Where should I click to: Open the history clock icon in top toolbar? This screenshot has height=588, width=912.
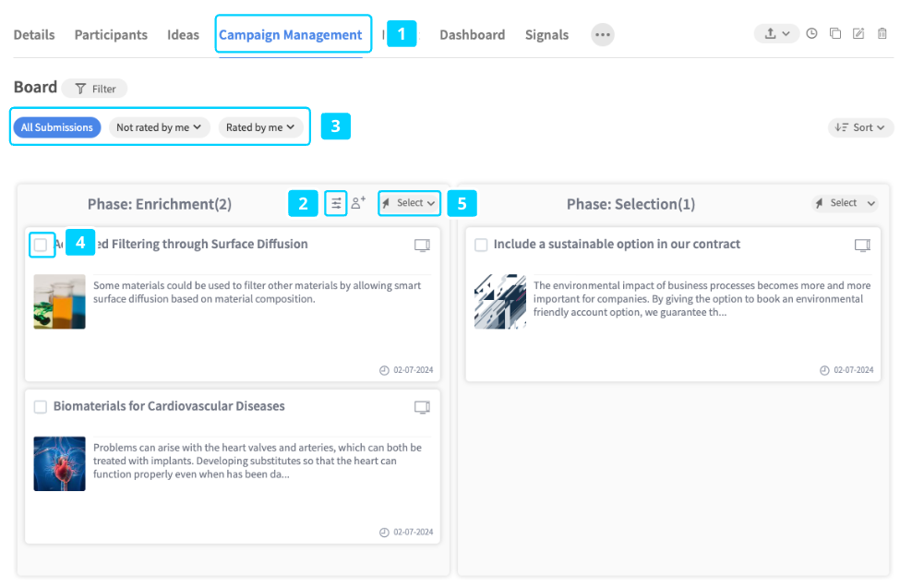[x=811, y=33]
